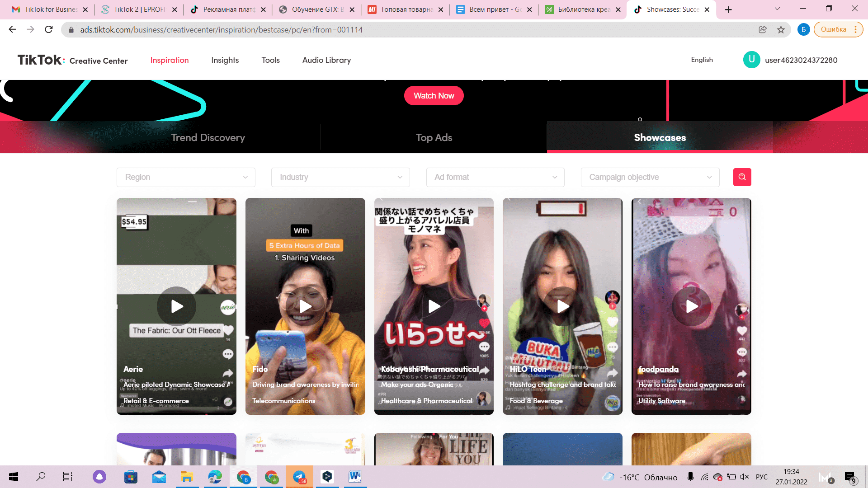This screenshot has height=488, width=868.
Task: Switch to the Top Ads tab
Action: [434, 137]
